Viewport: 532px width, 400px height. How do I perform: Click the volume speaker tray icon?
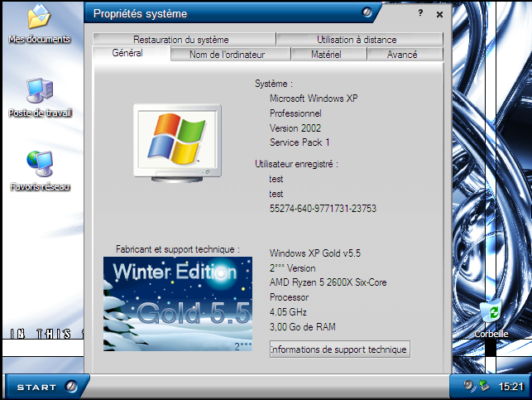click(x=469, y=386)
